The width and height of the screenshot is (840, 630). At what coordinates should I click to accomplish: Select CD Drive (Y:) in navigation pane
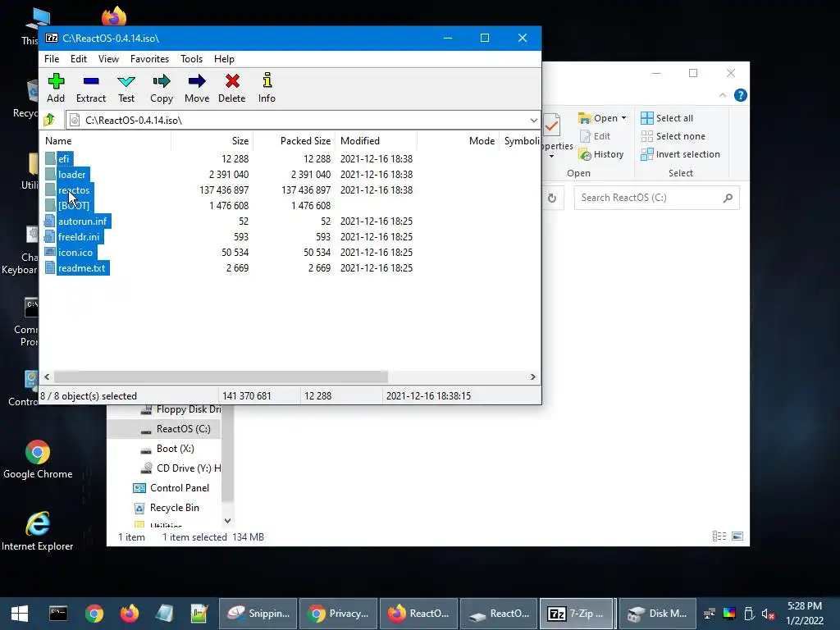coord(180,468)
